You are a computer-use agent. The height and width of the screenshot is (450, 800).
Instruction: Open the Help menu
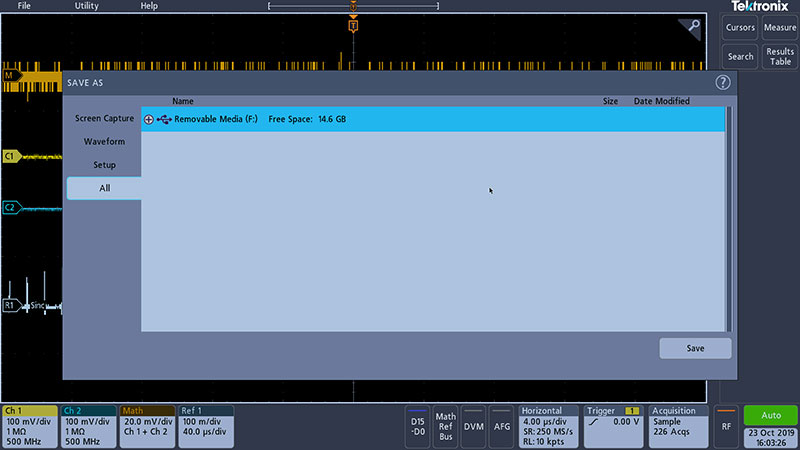[x=149, y=6]
